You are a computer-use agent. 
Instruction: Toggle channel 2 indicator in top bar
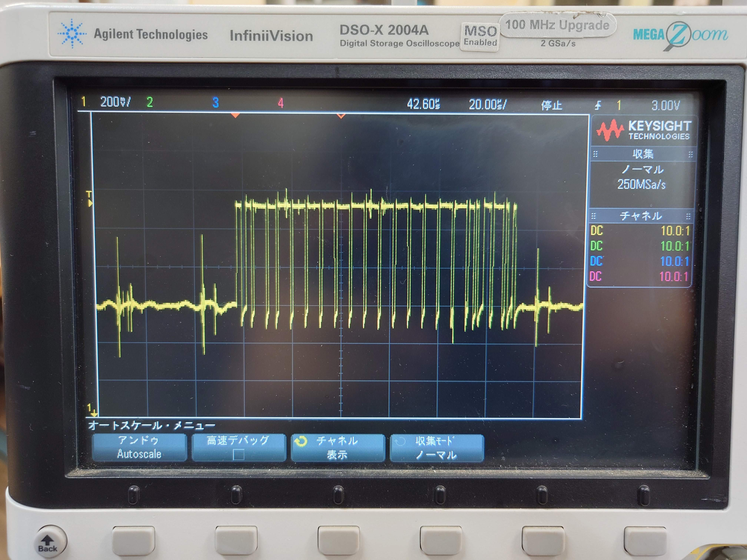(x=150, y=102)
